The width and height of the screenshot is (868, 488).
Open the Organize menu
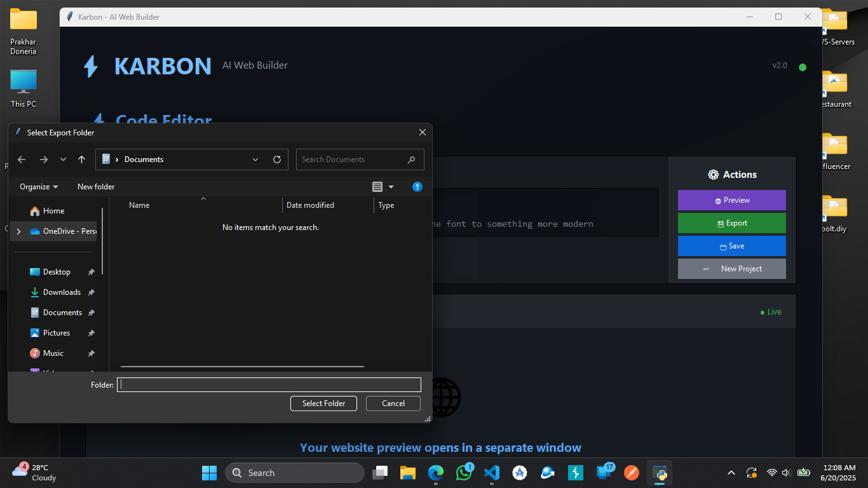(x=39, y=187)
